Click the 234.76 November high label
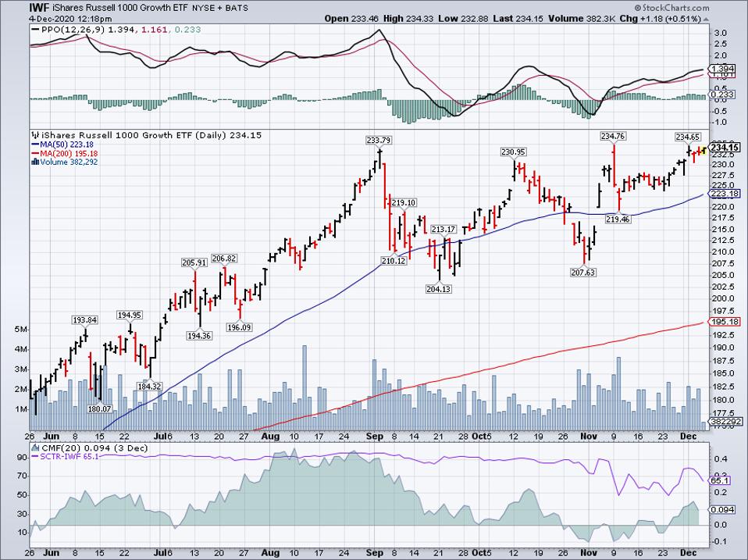748x560 pixels. tap(612, 137)
